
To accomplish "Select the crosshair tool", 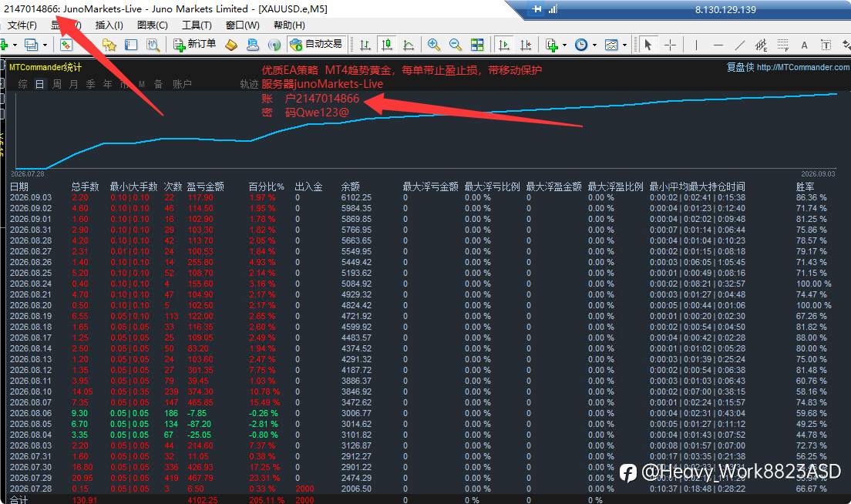I will click(671, 45).
